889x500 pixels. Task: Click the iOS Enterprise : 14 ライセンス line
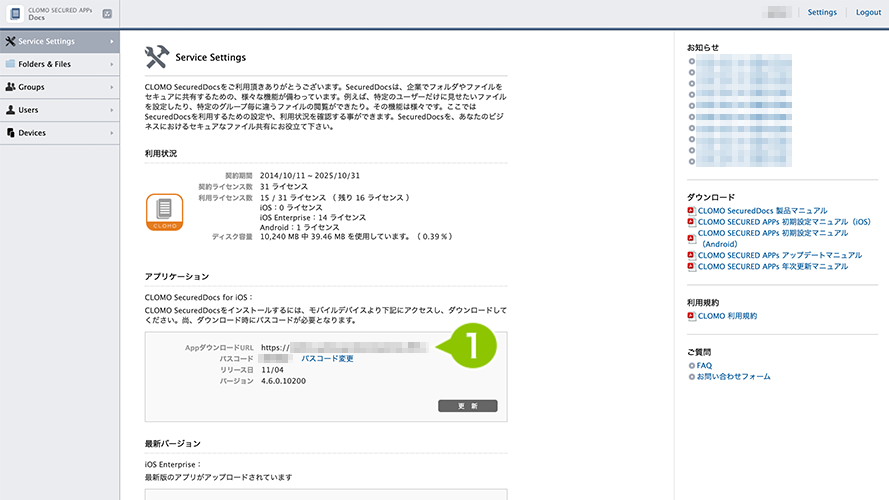point(313,217)
